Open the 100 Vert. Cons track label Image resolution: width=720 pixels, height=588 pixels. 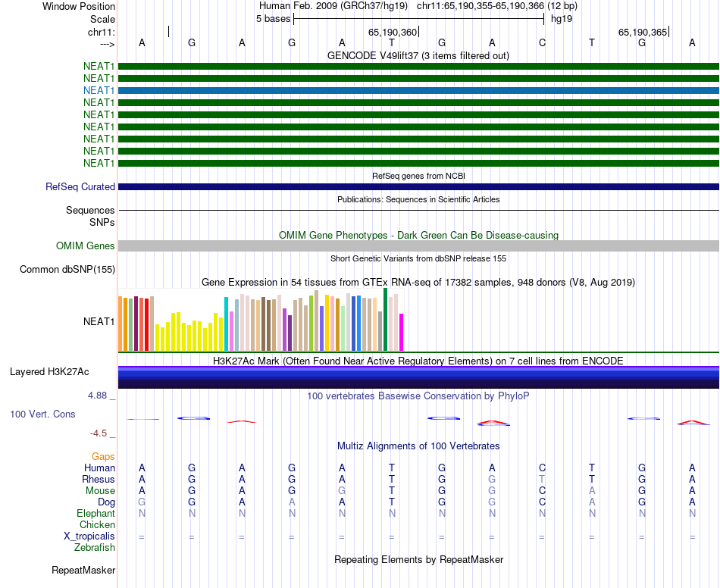[42, 414]
